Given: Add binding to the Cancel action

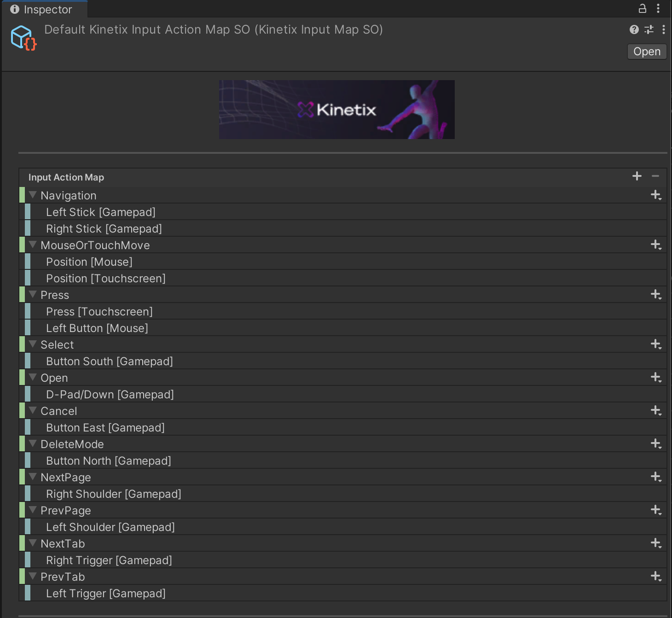Looking at the screenshot, I should pos(656,411).
